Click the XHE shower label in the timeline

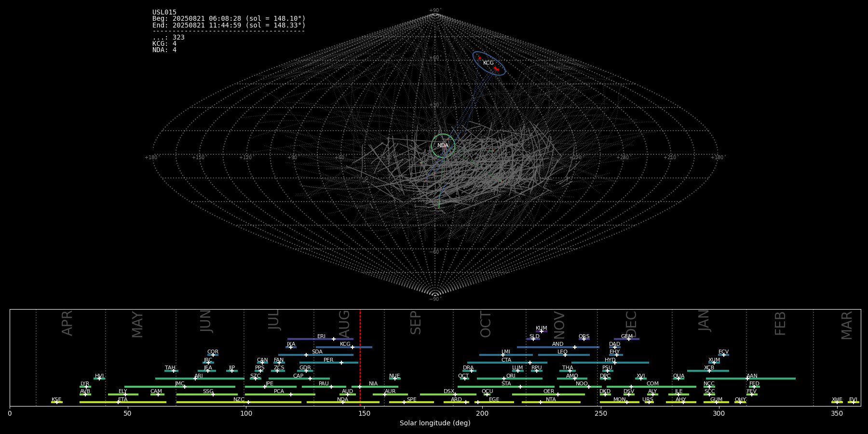(837, 400)
